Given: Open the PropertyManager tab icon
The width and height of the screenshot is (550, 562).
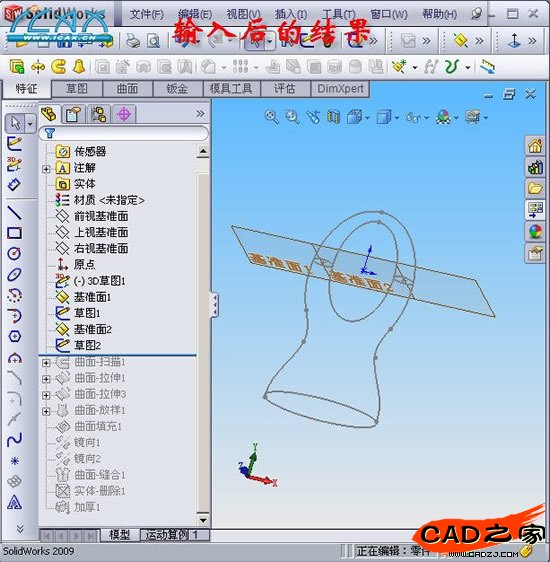Looking at the screenshot, I should tap(73, 115).
